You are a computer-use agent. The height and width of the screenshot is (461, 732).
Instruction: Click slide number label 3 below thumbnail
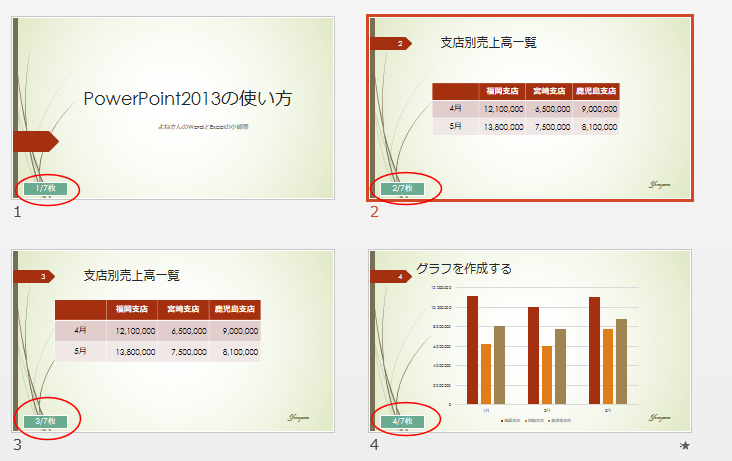[17, 445]
